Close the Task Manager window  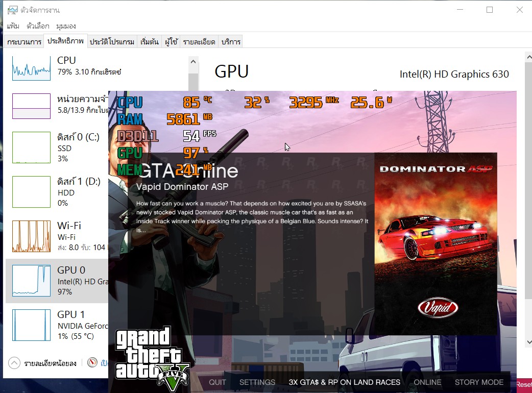(519, 10)
